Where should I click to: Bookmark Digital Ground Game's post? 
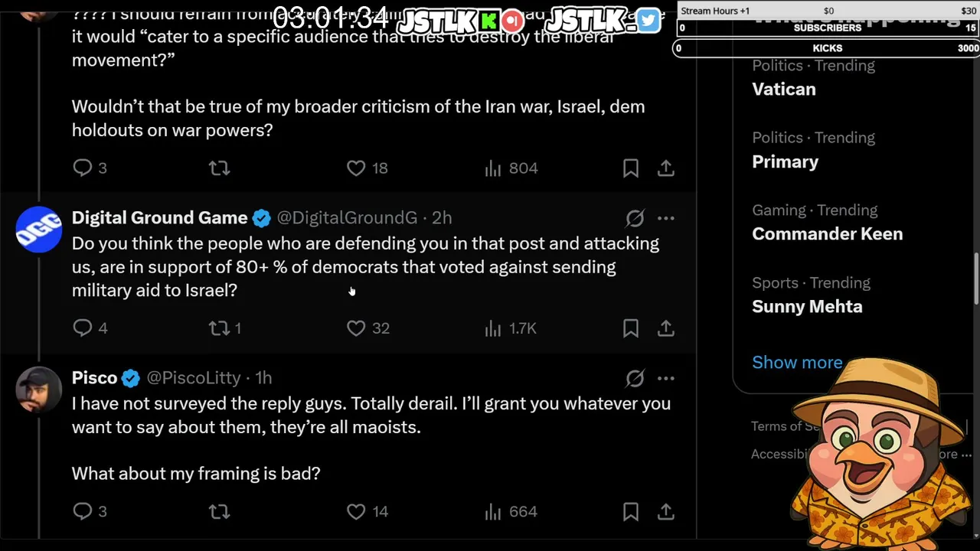pos(631,328)
